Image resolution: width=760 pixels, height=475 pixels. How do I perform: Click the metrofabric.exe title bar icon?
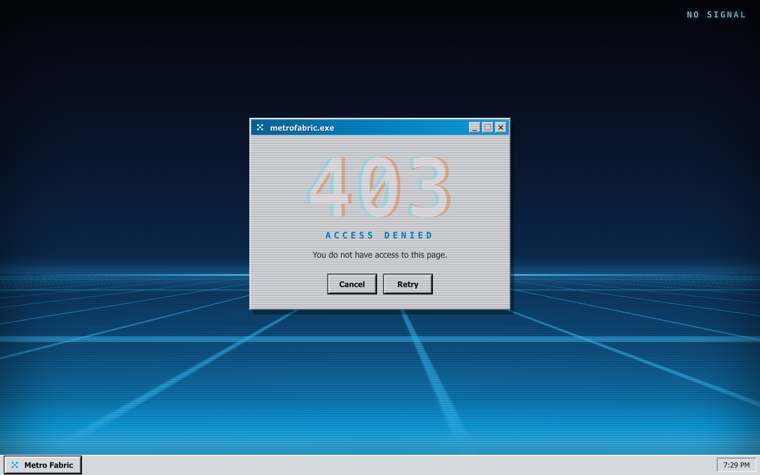point(260,127)
